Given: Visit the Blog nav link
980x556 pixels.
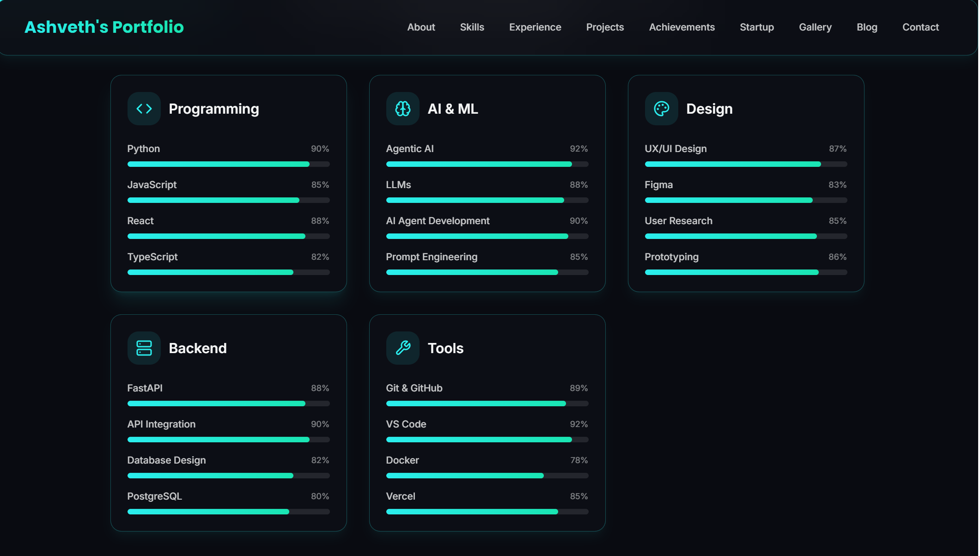Looking at the screenshot, I should pos(867,27).
